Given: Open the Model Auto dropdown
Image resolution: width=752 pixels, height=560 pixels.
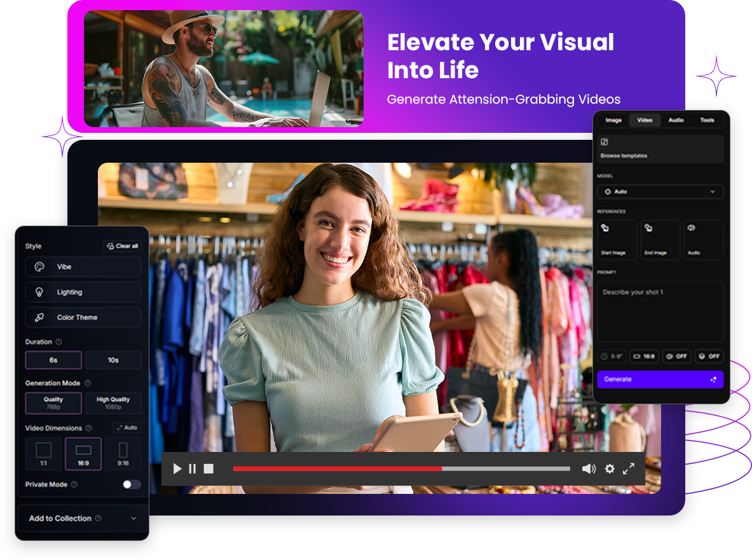Looking at the screenshot, I should [660, 191].
